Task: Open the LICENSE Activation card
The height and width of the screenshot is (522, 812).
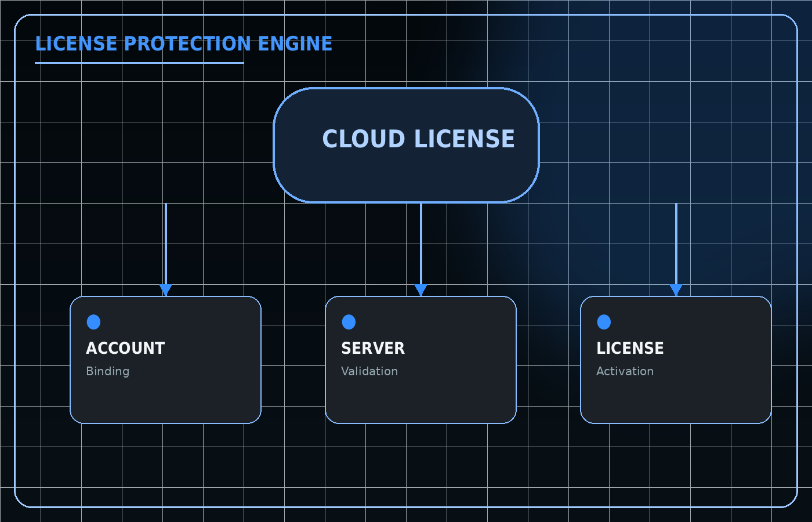Action: point(676,360)
